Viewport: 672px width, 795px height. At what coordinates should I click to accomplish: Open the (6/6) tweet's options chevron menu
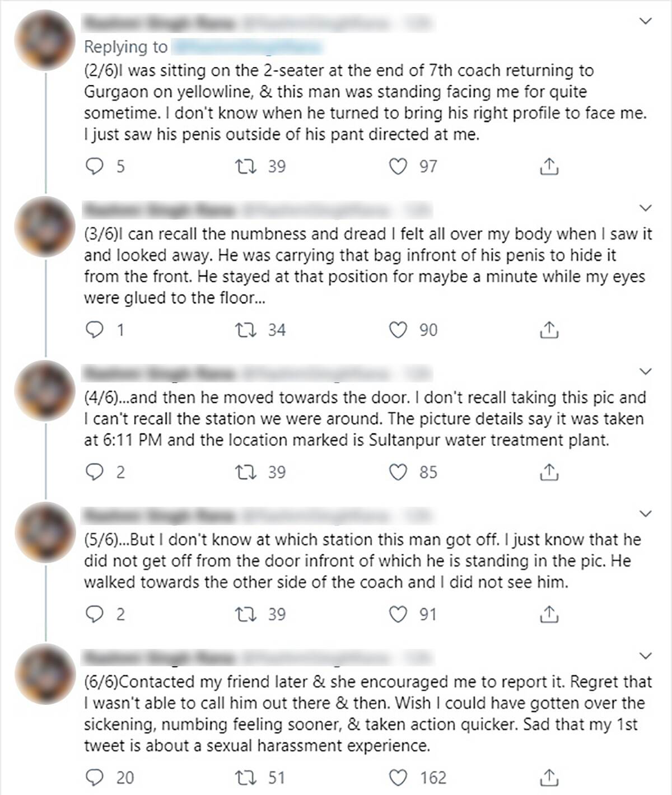(x=646, y=656)
